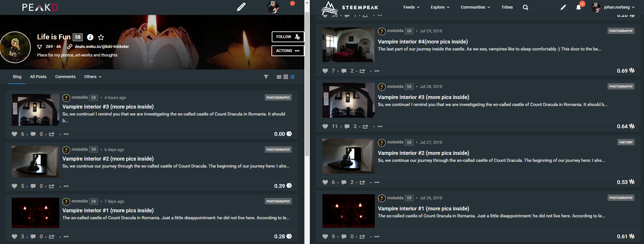Viewport: 644px width, 244px height.
Task: Like PeakD post Vampire interior #2 with heart
Action: pos(15,186)
